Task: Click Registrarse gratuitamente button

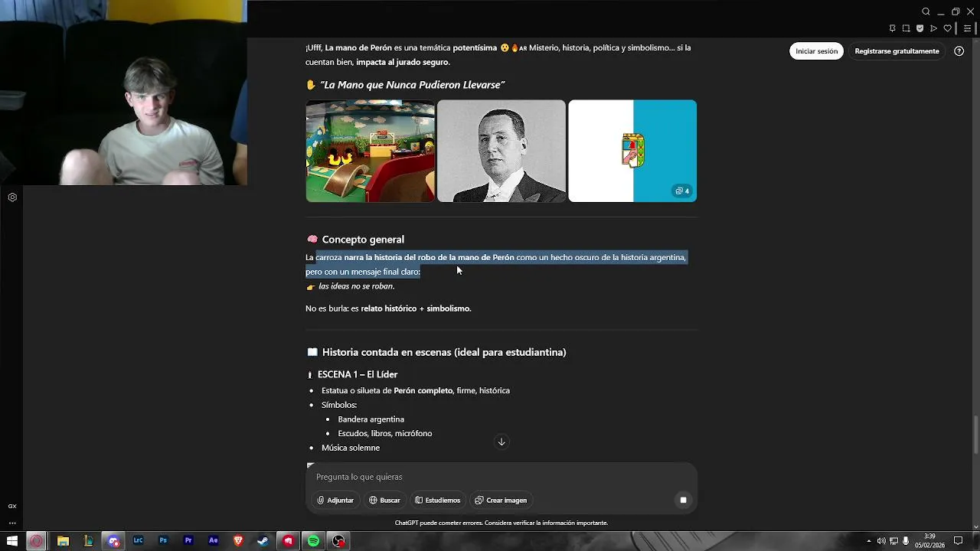Action: (897, 51)
